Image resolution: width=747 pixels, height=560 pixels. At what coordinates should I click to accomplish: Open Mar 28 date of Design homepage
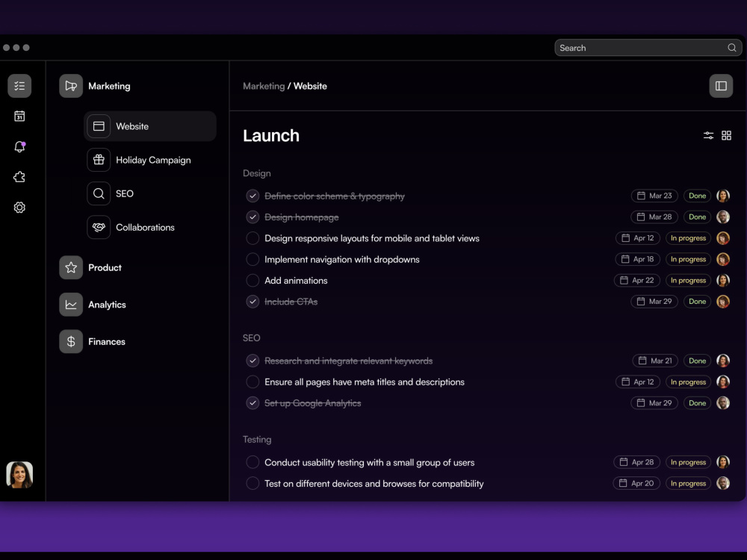coord(654,217)
